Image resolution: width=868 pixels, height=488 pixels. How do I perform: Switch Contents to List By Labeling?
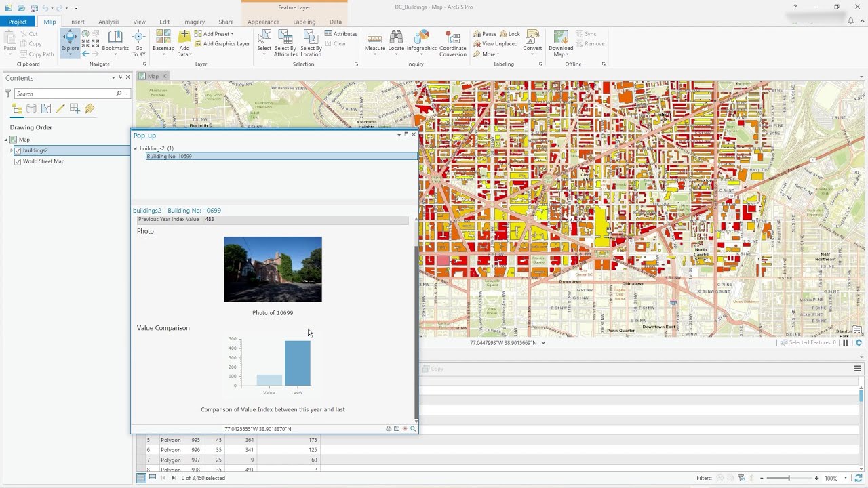tap(90, 108)
